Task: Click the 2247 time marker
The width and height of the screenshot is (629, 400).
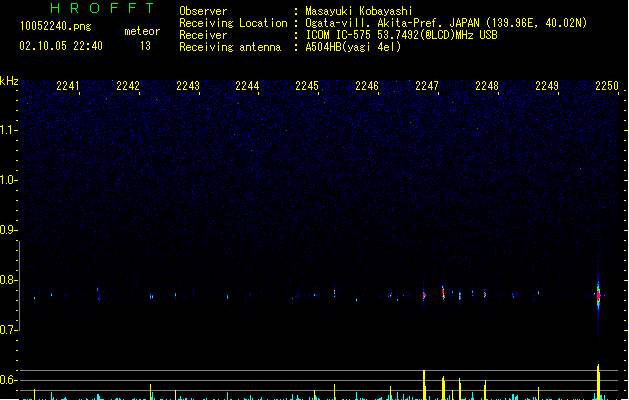Action: pos(427,86)
